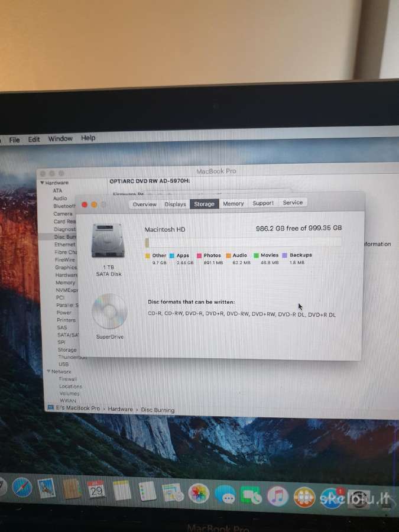The width and height of the screenshot is (399, 532).
Task: Select Bluetooth in the sidebar
Action: [64, 206]
